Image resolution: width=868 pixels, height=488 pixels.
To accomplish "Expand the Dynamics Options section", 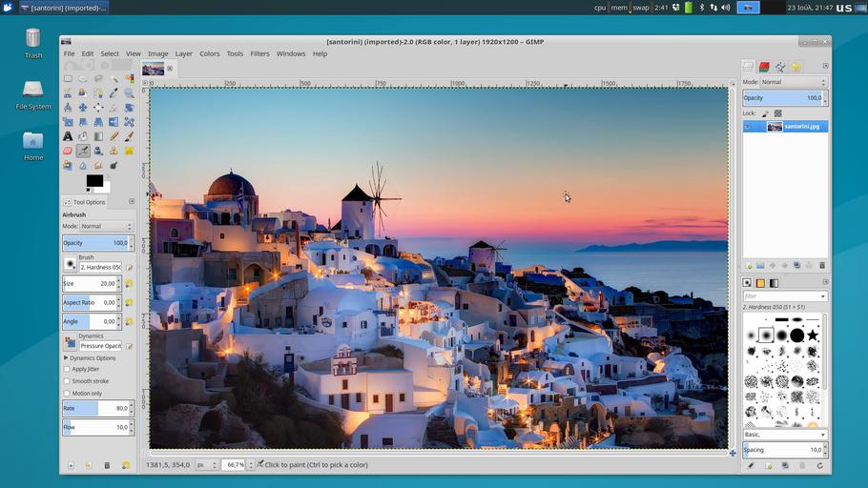I will point(66,357).
